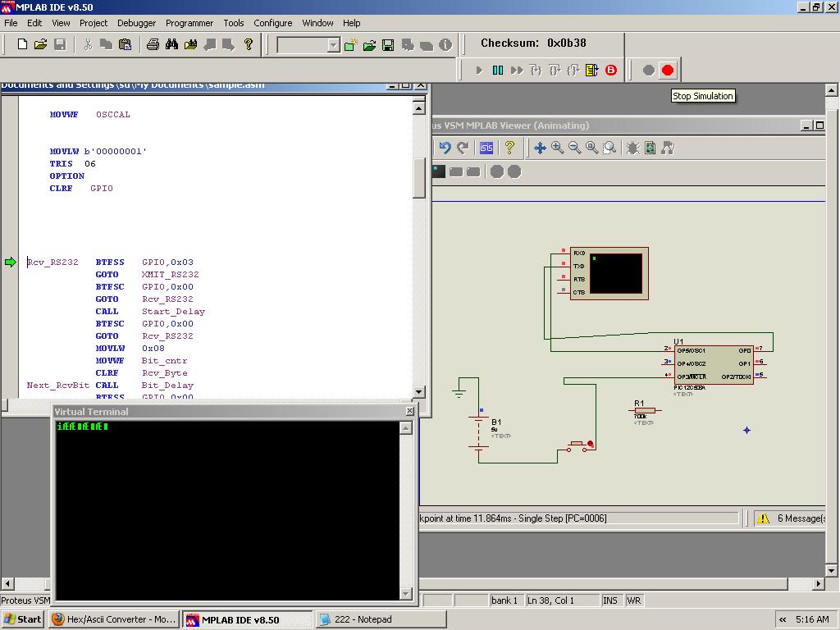
Task: Create a new file with the toolbar icon
Action: [x=22, y=44]
